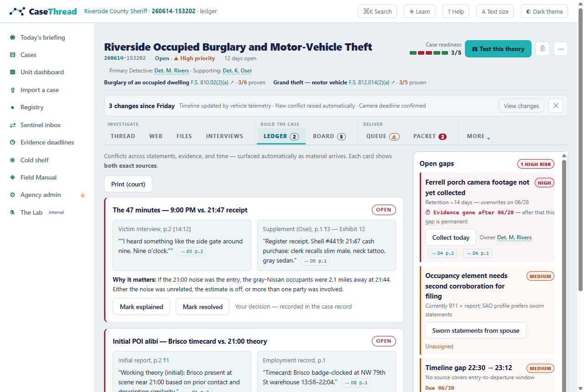Switch to the THREAD tab
Image resolution: width=584 pixels, height=392 pixels.
click(x=123, y=136)
